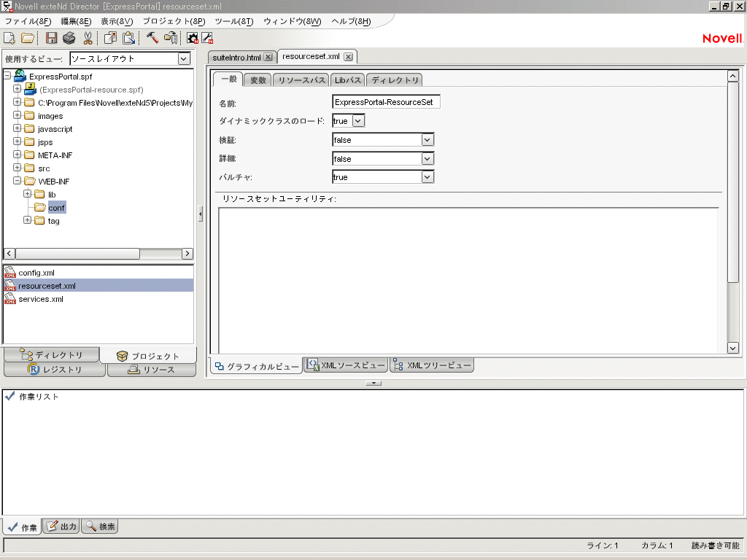Click the Open folder toolbar icon

[28, 38]
